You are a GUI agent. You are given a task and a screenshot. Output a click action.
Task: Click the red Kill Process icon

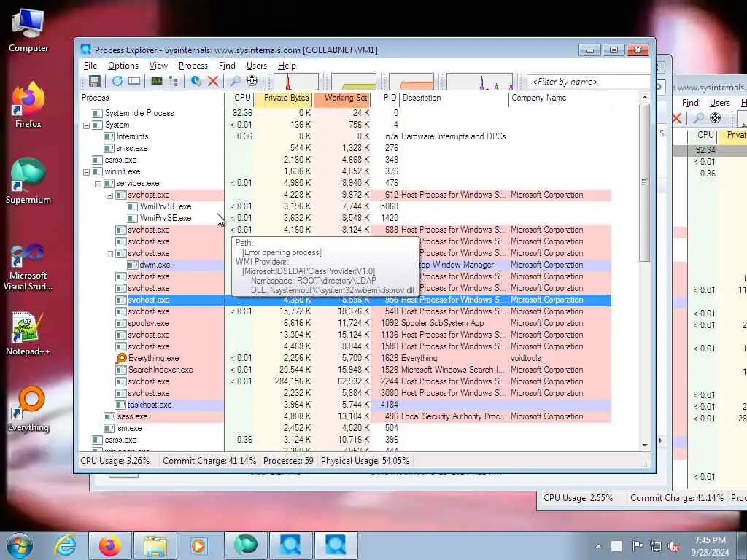click(212, 82)
